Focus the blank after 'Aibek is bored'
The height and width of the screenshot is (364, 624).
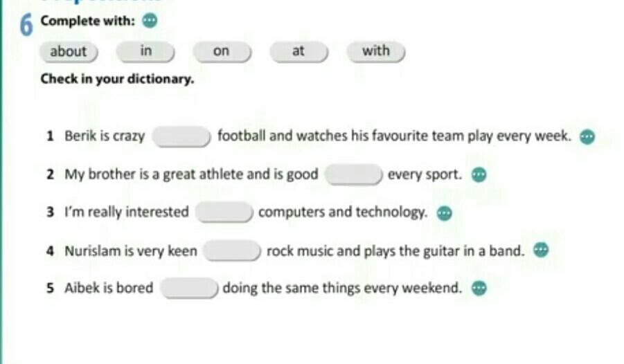pyautogui.click(x=189, y=288)
